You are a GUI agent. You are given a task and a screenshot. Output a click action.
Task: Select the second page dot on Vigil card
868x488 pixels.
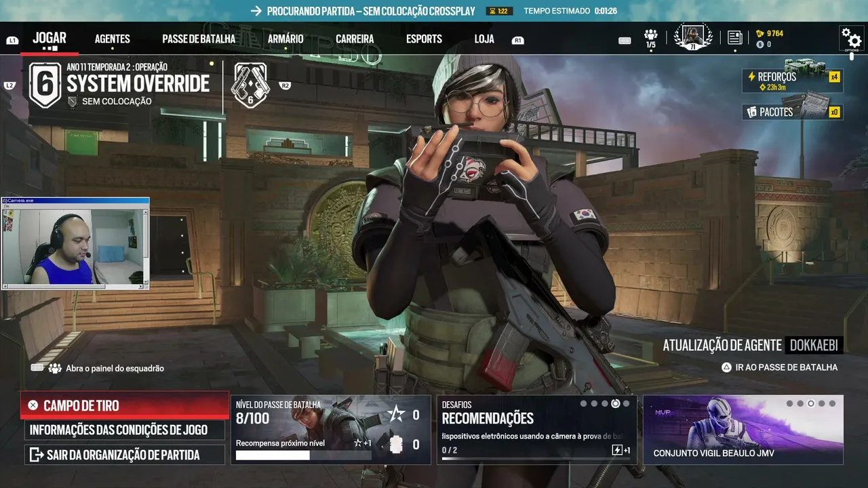[800, 403]
